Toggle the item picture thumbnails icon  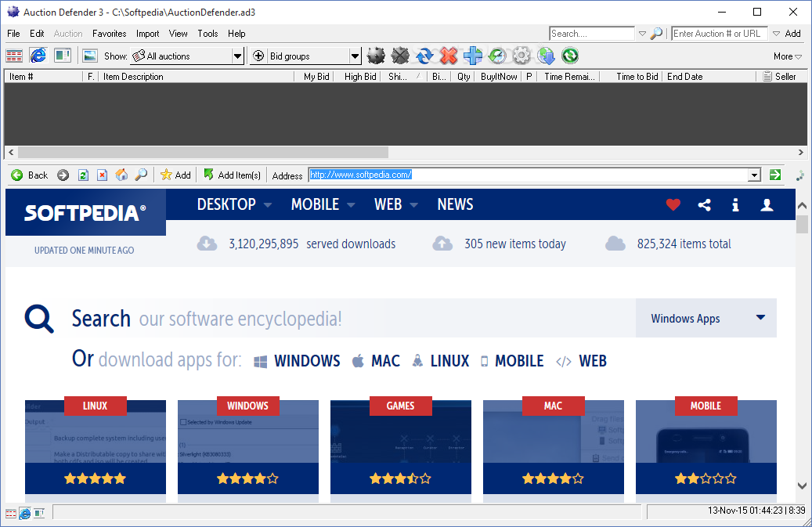click(90, 56)
